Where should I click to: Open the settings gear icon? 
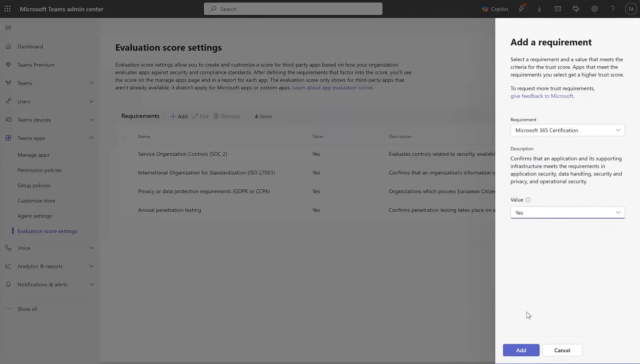pos(594,9)
